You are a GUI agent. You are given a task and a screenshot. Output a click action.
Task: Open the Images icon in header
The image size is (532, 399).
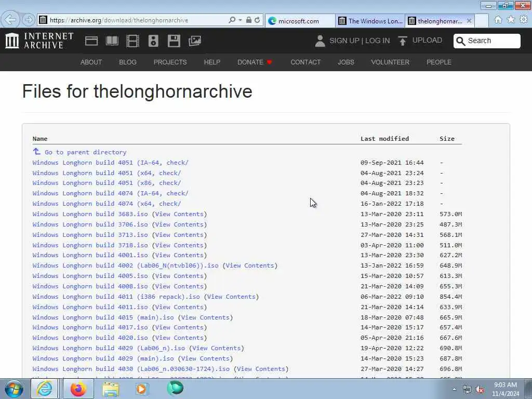click(x=195, y=41)
